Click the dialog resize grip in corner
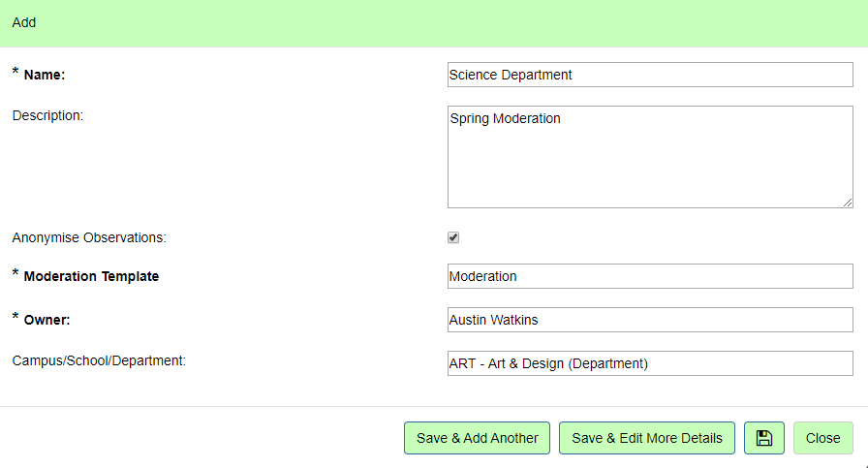 tap(863, 464)
